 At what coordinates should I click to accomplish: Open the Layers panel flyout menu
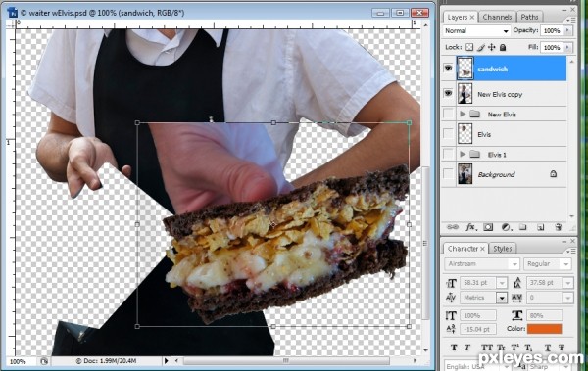[570, 20]
